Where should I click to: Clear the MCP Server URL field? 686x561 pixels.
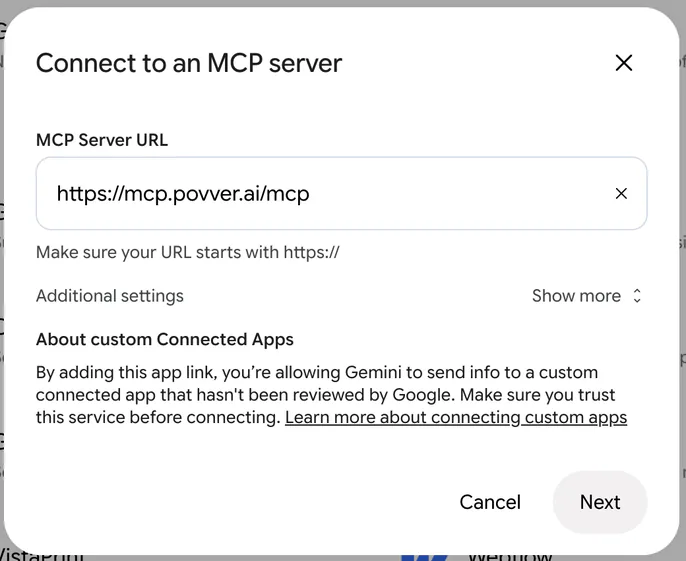click(x=621, y=193)
